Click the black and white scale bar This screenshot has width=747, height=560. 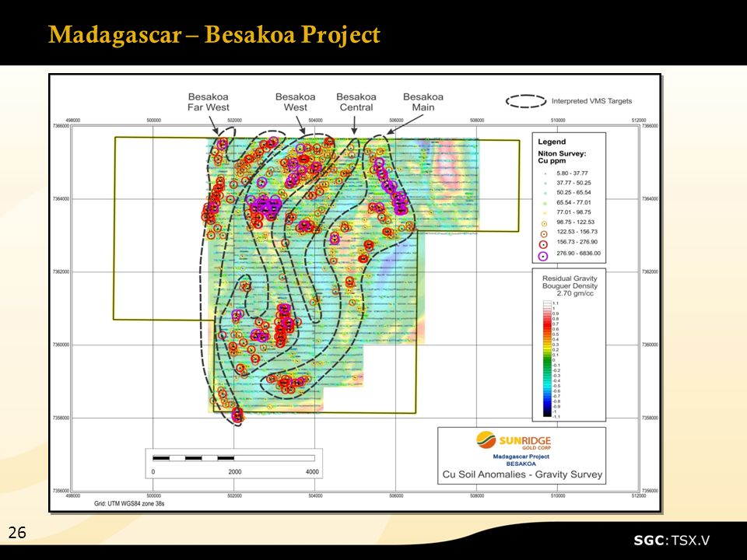pos(233,458)
